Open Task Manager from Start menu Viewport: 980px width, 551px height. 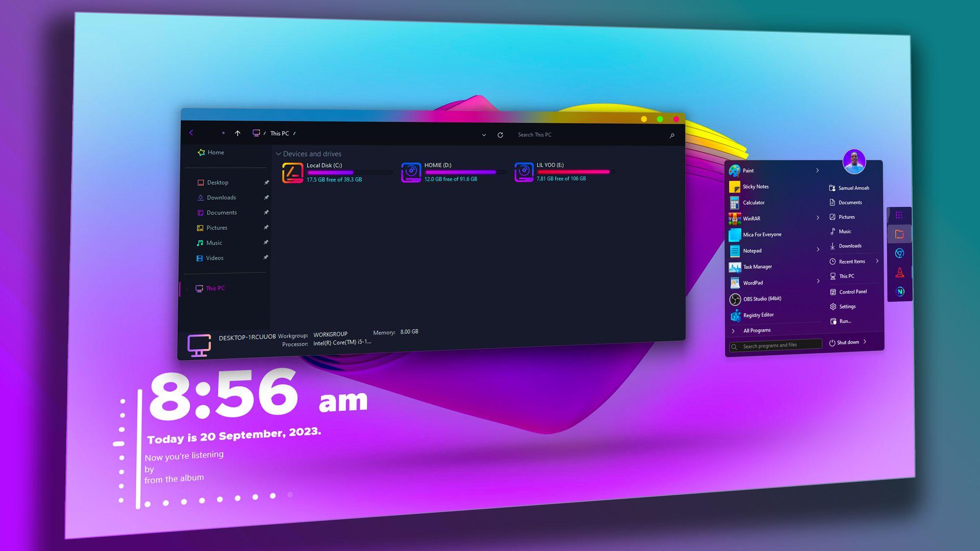(x=757, y=266)
